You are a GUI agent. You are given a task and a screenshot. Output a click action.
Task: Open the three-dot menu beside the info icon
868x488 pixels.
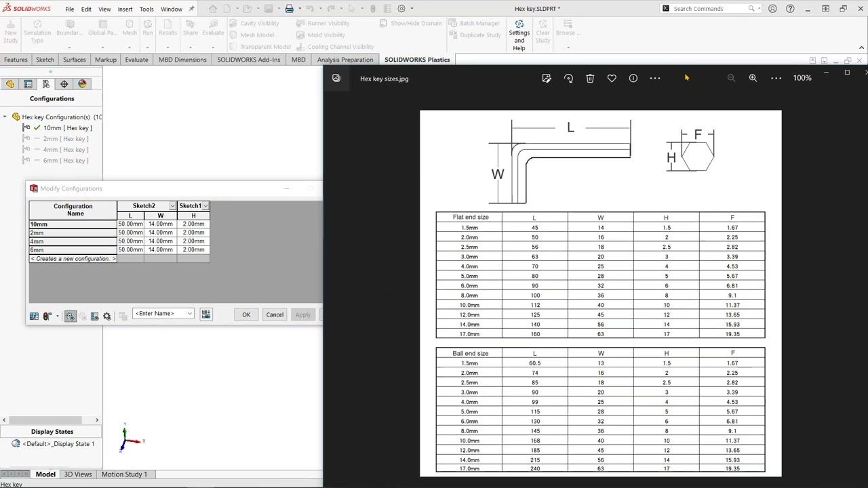(655, 79)
